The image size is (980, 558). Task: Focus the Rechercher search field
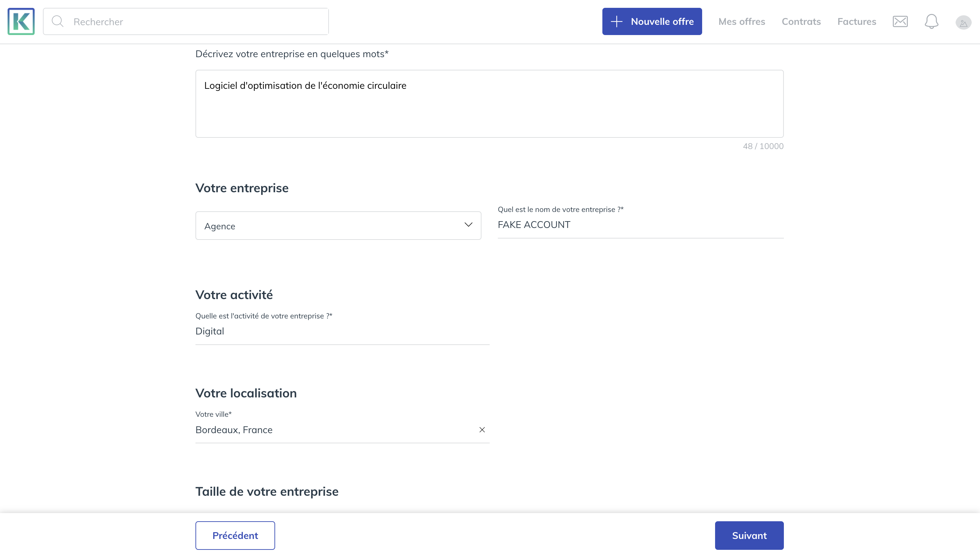click(x=186, y=21)
